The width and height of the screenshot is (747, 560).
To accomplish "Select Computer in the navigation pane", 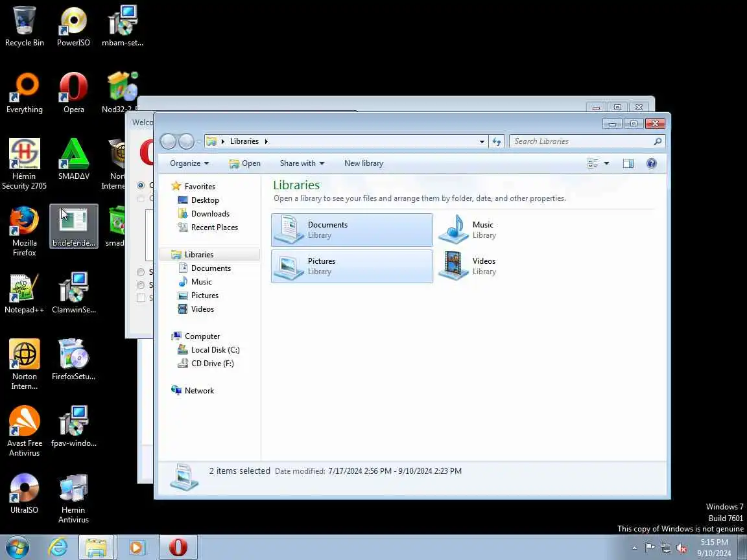I will (x=202, y=336).
